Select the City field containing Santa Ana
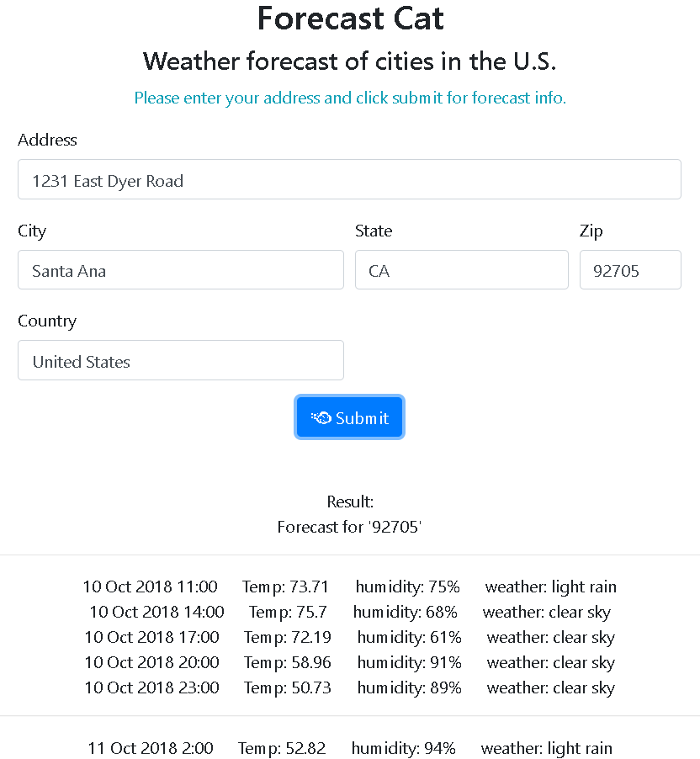The width and height of the screenshot is (700, 759). (181, 269)
